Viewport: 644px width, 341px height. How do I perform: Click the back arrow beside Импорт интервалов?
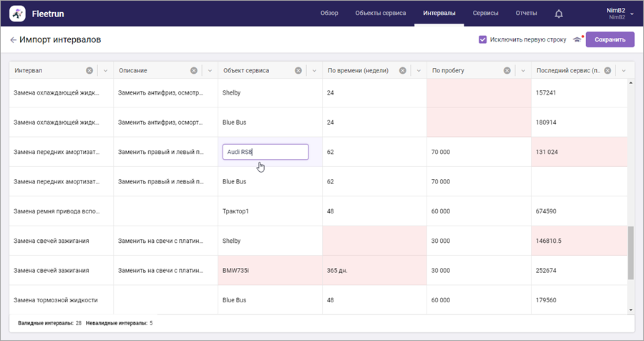tap(13, 40)
